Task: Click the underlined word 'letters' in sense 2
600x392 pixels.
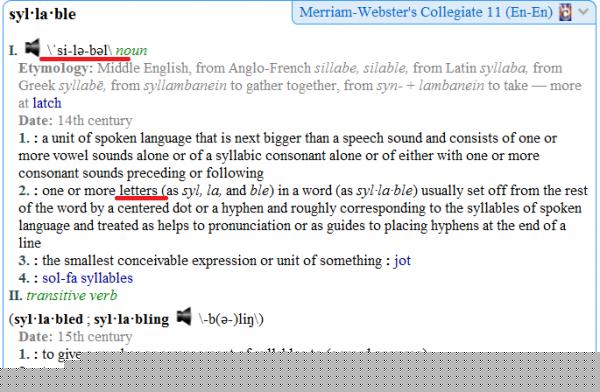Action: 138,190
